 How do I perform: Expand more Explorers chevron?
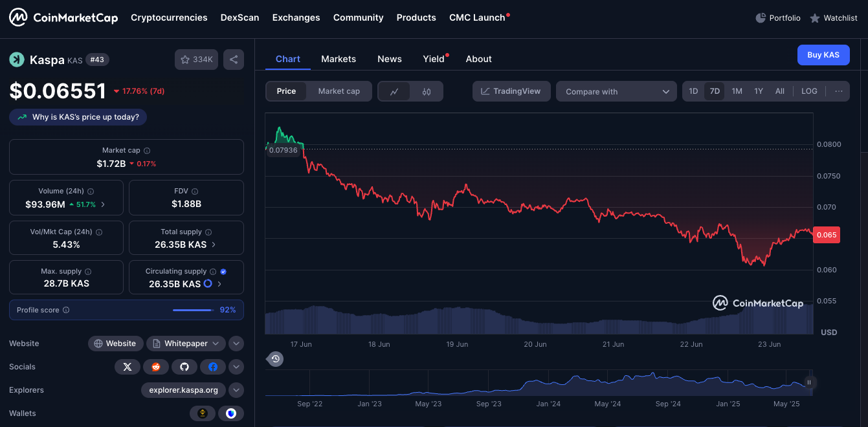tap(236, 390)
